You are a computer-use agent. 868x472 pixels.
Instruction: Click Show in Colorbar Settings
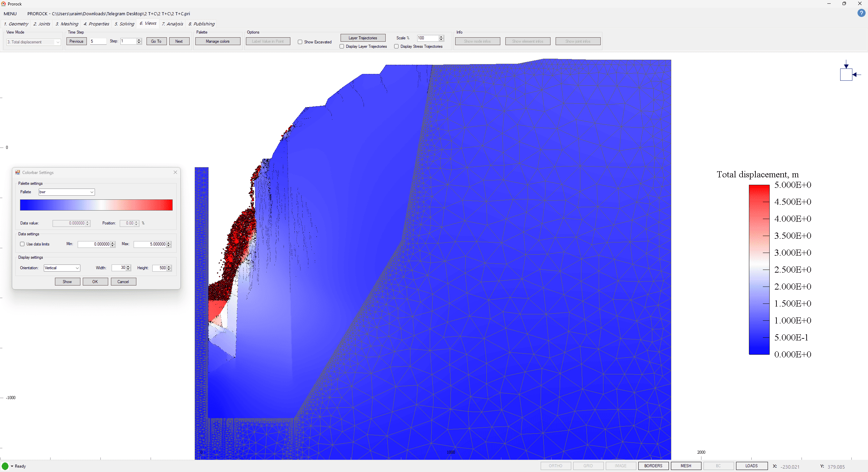[67, 282]
